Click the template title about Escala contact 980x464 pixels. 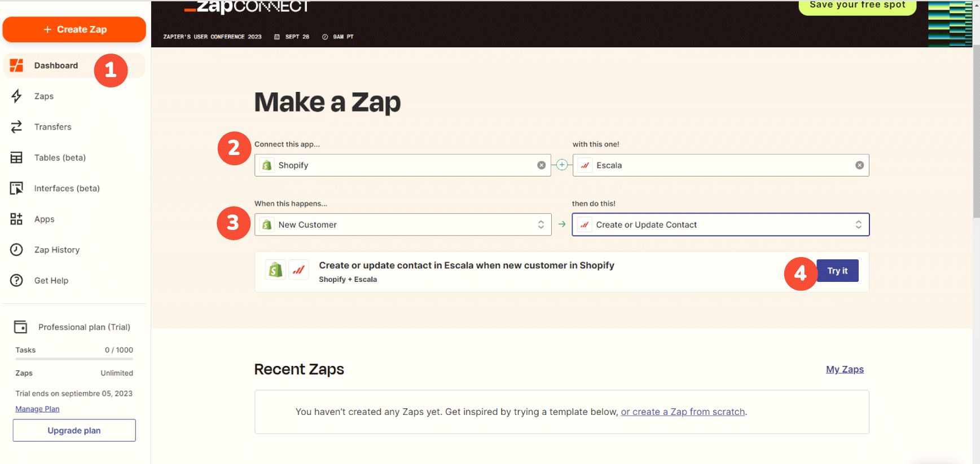coord(467,266)
